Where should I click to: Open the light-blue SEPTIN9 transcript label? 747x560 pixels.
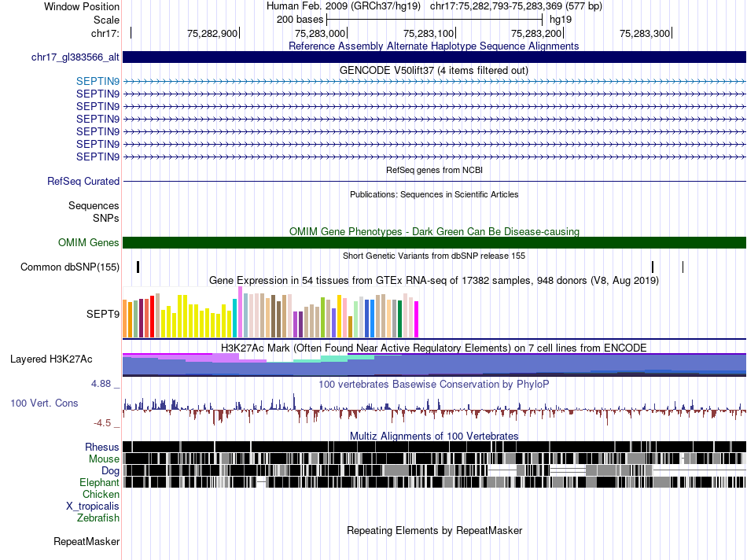[98, 82]
